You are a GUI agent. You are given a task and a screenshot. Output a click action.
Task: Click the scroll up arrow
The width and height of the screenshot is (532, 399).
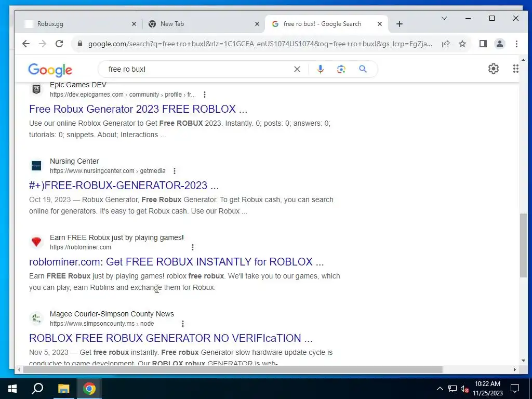523,60
